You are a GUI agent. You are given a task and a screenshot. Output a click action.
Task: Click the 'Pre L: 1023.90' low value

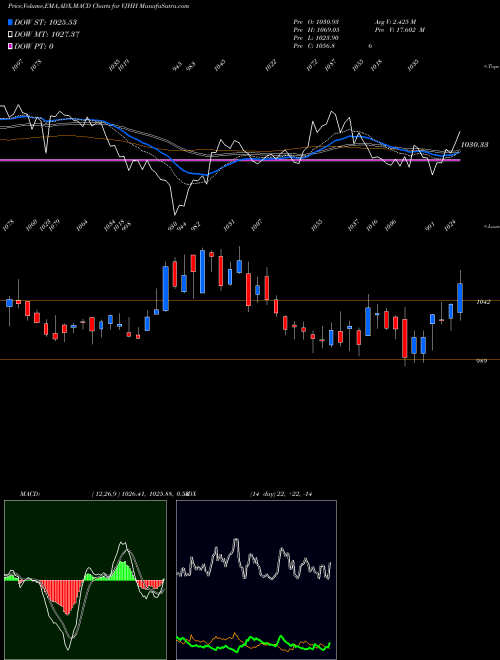pyautogui.click(x=316, y=38)
